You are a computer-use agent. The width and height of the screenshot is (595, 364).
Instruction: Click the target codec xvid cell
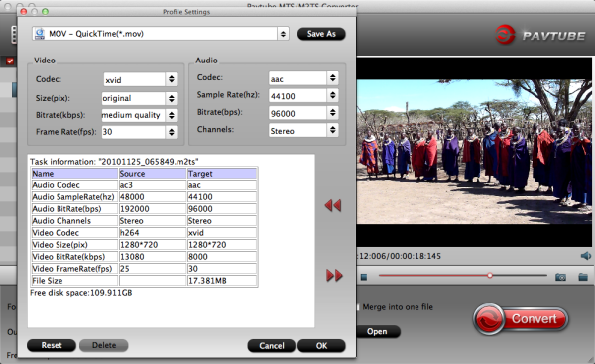click(x=222, y=233)
